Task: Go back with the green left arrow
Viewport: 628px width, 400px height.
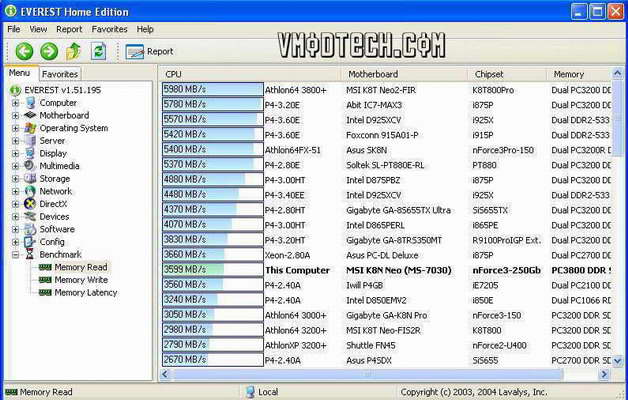Action: coord(24,52)
